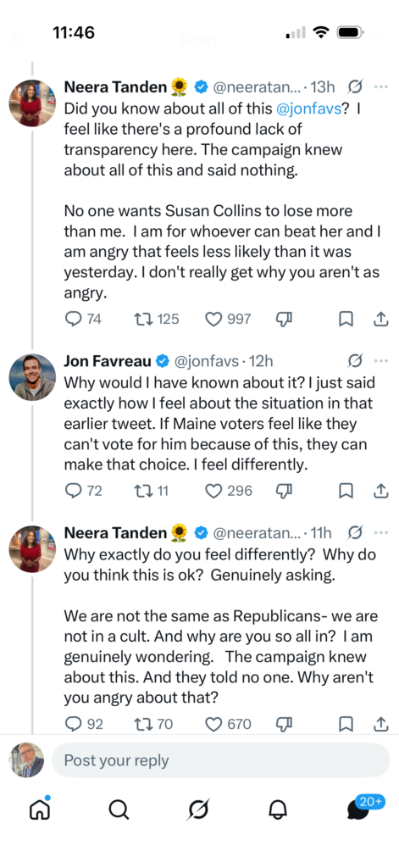Share Neera Tanden's first post
399x868 pixels.
pyautogui.click(x=380, y=319)
